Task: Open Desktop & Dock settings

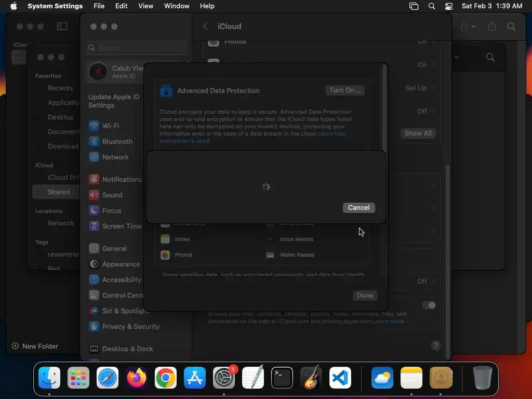Action: click(x=121, y=349)
